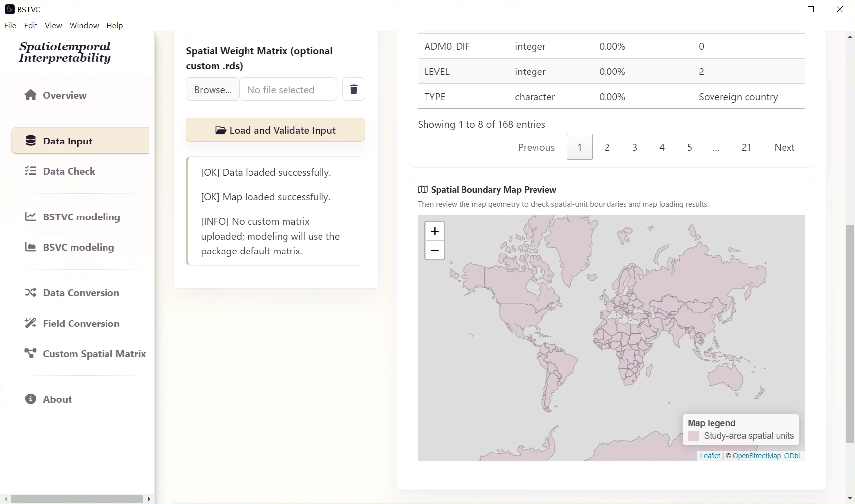This screenshot has width=855, height=504.
Task: Go to table page 2
Action: 607,147
